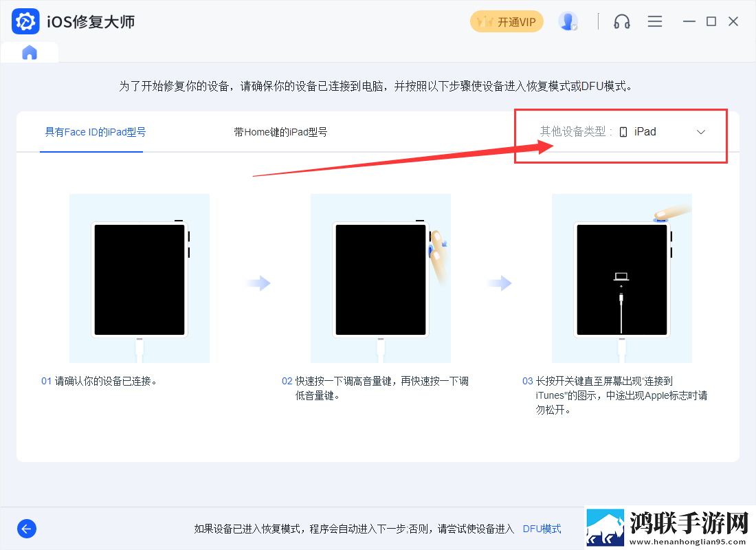Click the step 02 volume button illustration
This screenshot has height=550, width=756.
click(x=381, y=278)
